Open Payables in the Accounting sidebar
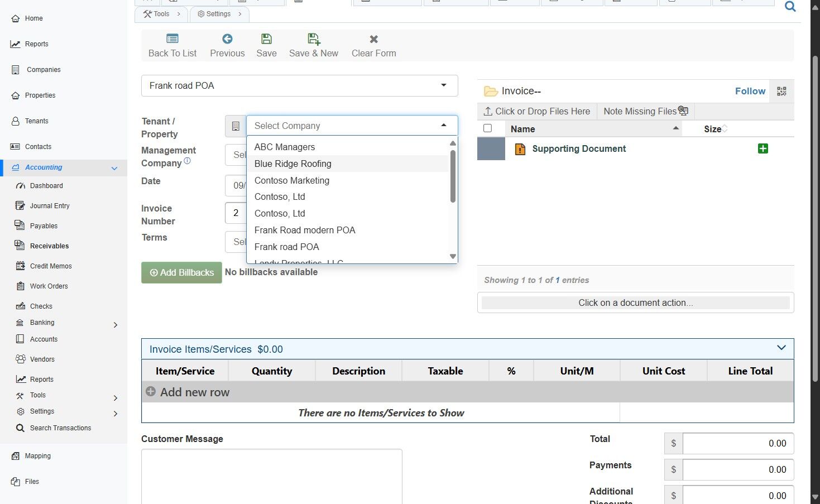 click(x=44, y=226)
